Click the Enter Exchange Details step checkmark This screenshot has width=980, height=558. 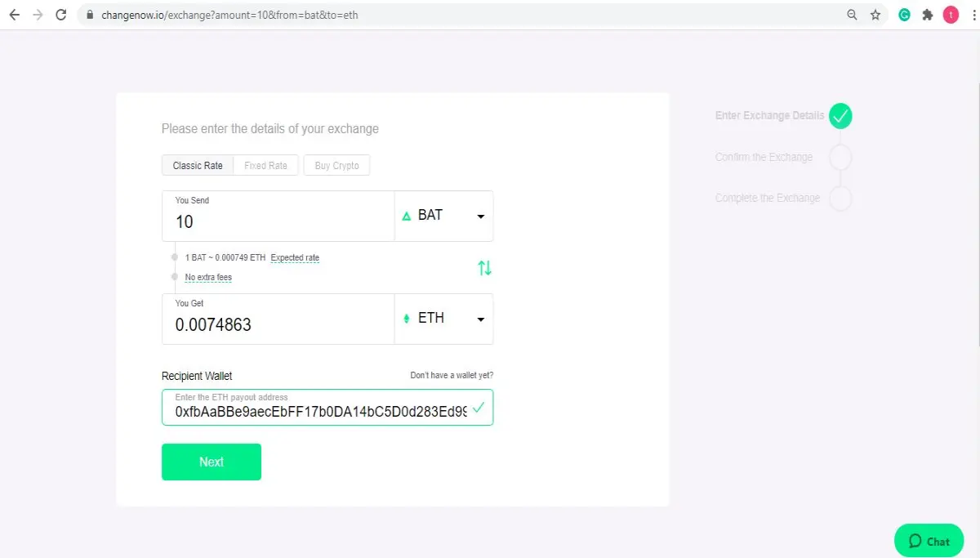[840, 116]
